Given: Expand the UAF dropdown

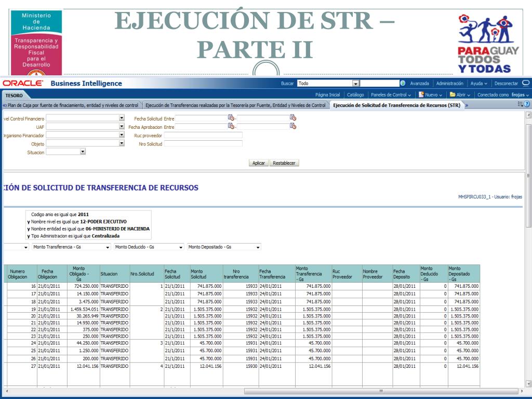Looking at the screenshot, I should pyautogui.click(x=122, y=126).
